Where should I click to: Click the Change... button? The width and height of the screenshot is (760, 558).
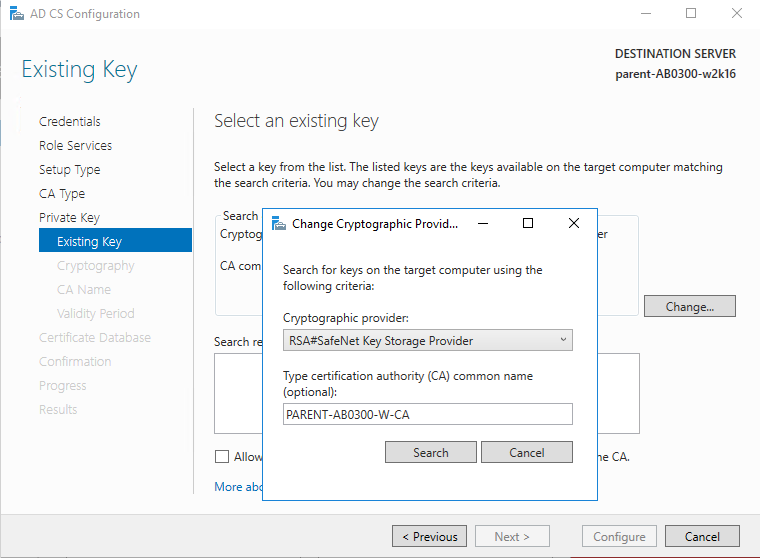coord(690,306)
